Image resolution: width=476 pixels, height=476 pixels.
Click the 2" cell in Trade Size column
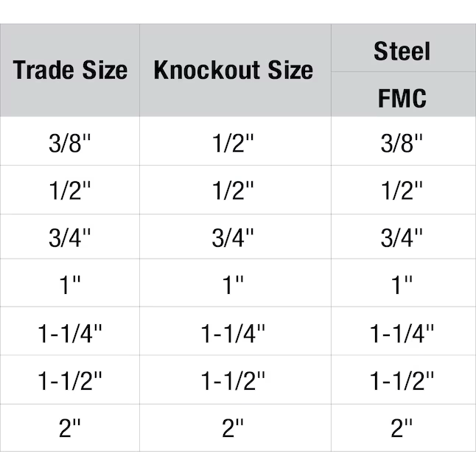[70, 428]
